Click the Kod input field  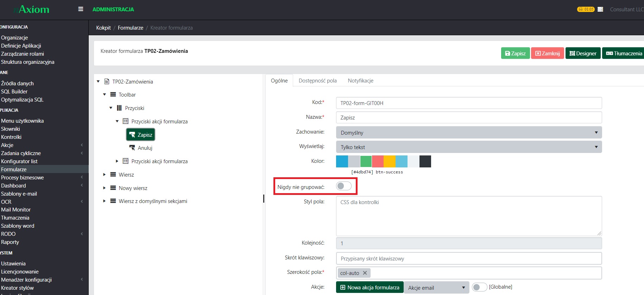(x=469, y=103)
